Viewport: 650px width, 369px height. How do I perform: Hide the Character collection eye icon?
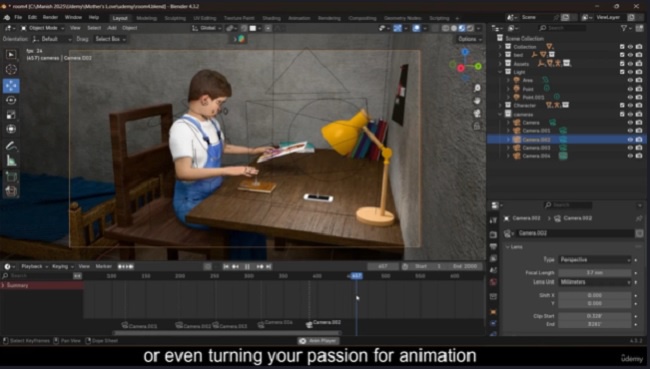tap(630, 105)
